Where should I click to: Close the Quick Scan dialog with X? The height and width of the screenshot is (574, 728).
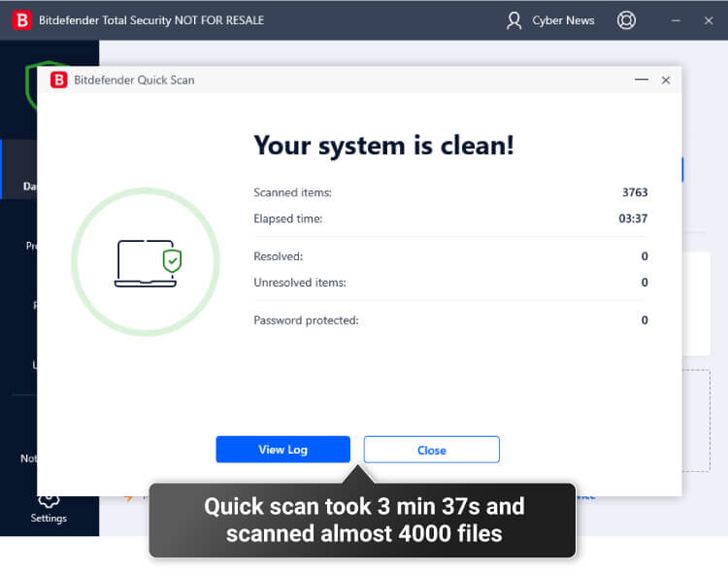click(x=665, y=80)
